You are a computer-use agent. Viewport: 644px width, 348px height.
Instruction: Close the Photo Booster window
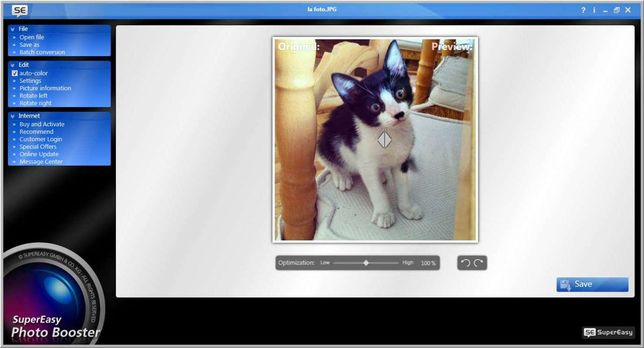point(628,10)
